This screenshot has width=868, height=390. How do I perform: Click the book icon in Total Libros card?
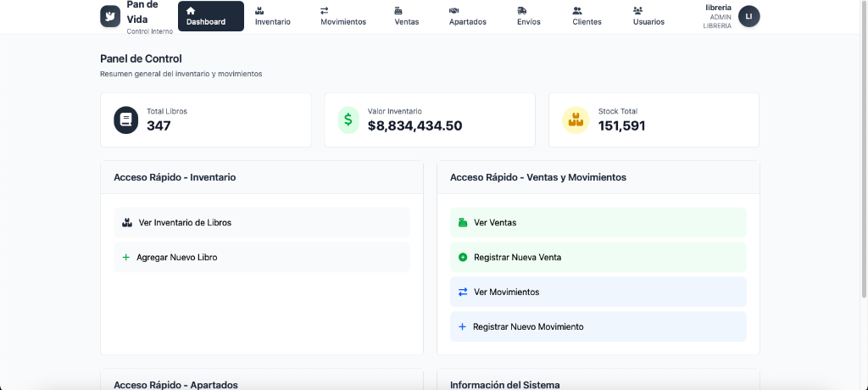pyautogui.click(x=126, y=120)
